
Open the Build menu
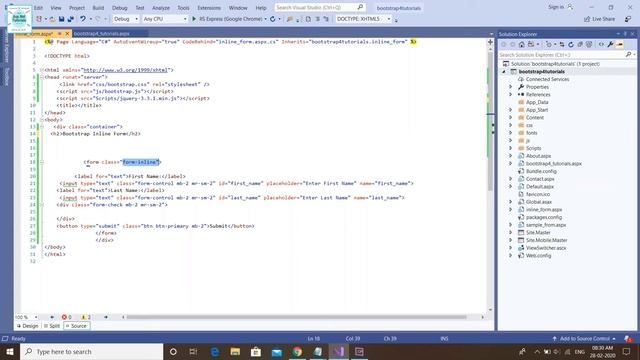click(98, 8)
